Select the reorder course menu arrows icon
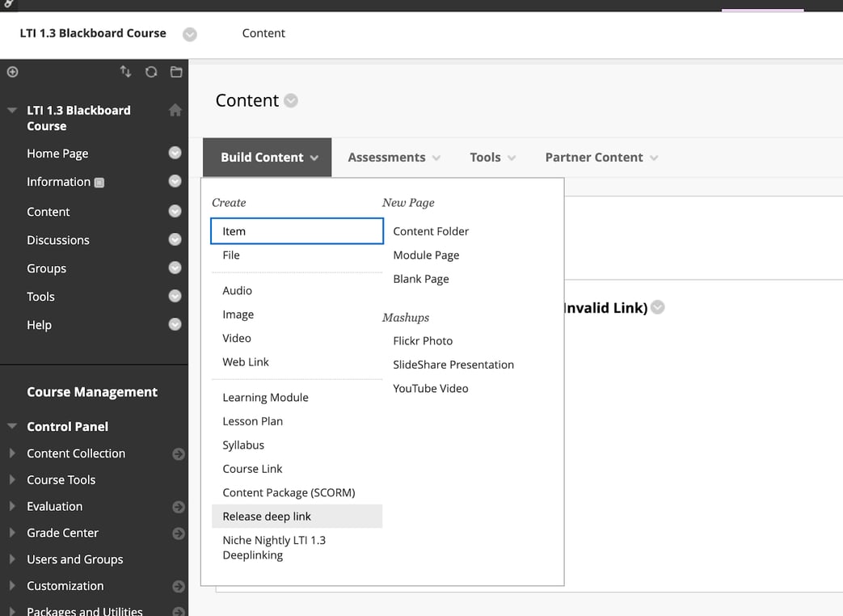The height and width of the screenshot is (616, 843). pos(126,72)
